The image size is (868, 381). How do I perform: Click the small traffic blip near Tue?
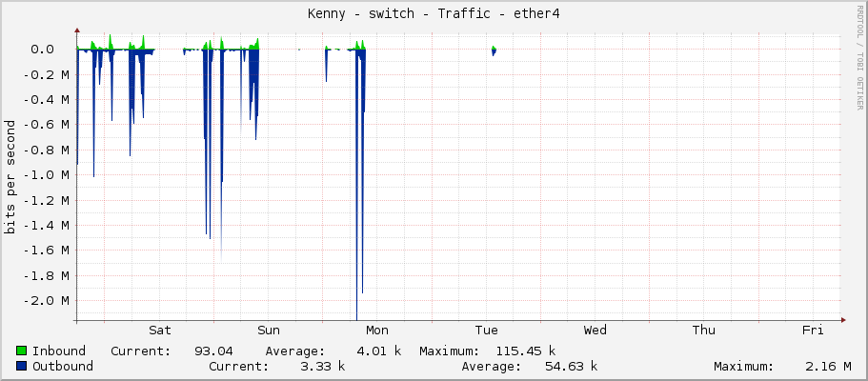(494, 50)
